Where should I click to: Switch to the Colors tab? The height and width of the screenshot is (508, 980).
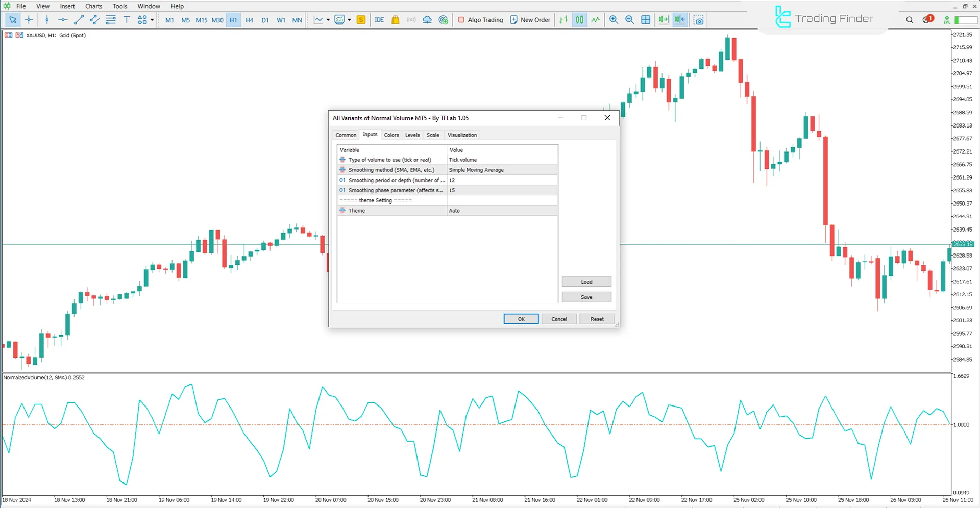click(391, 135)
